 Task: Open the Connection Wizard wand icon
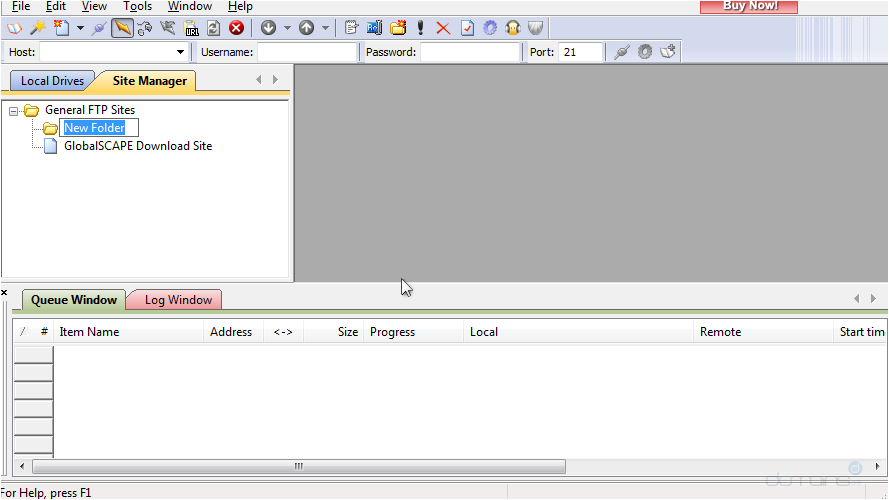[37, 28]
